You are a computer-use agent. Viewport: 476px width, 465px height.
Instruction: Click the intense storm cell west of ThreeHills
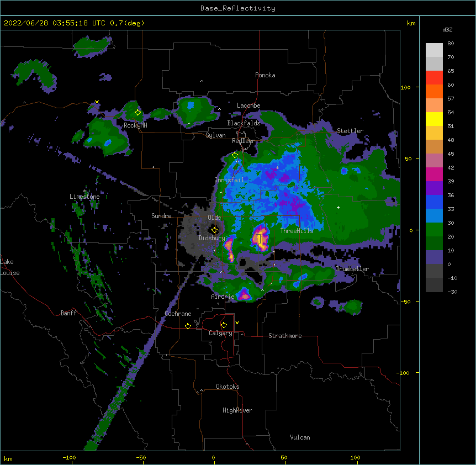point(260,237)
